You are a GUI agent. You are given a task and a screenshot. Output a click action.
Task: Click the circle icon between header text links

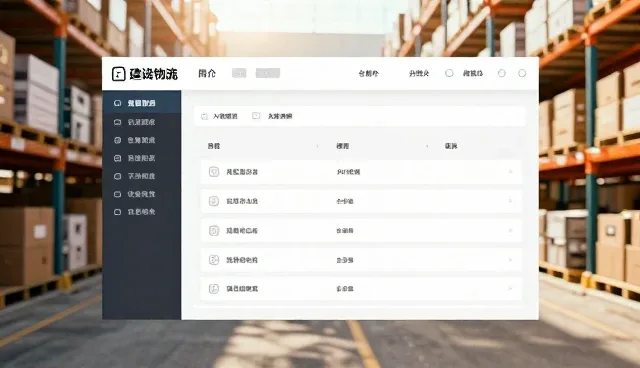pyautogui.click(x=449, y=73)
